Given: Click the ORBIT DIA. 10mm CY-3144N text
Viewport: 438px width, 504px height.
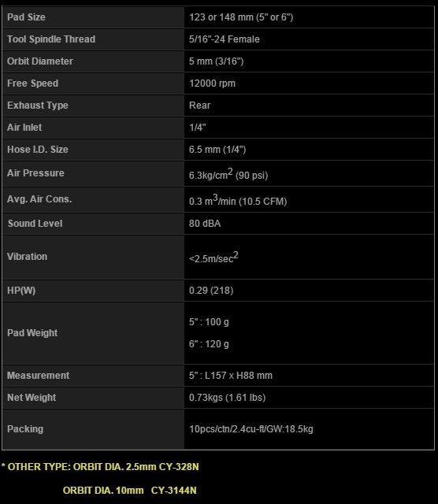Looking at the screenshot, I should tap(130, 491).
